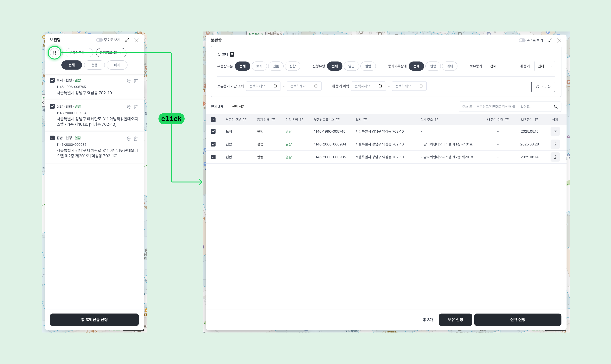Image resolution: width=611 pixels, height=364 pixels.
Task: Uncheck the table header select-all checkbox
Action: point(213,120)
